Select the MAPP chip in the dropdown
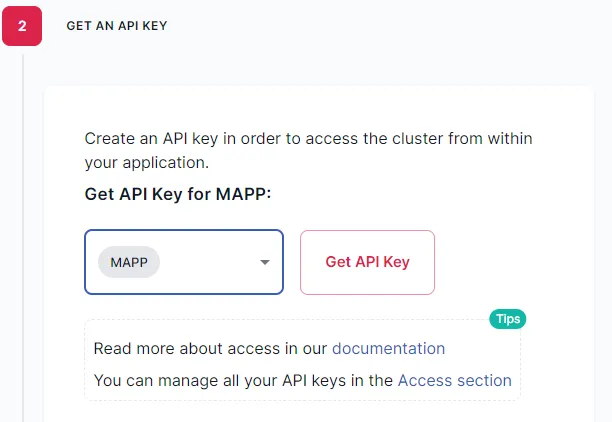The image size is (612, 422). (129, 262)
